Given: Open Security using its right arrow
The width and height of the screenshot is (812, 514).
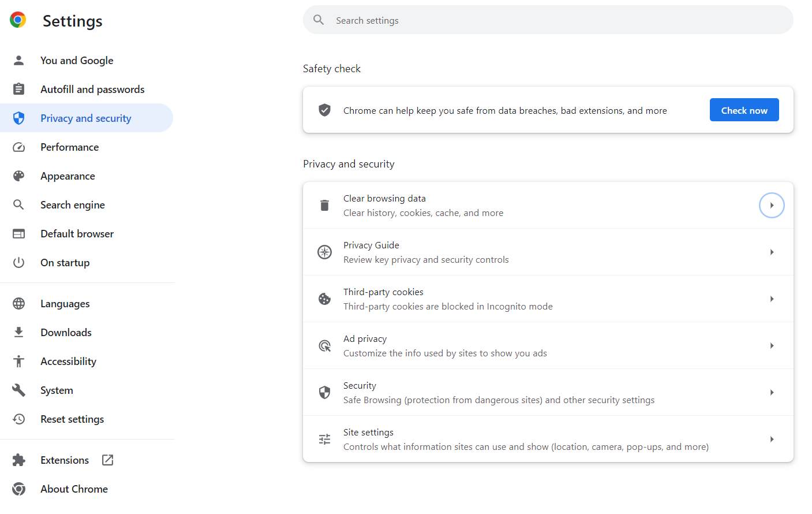Looking at the screenshot, I should (772, 392).
